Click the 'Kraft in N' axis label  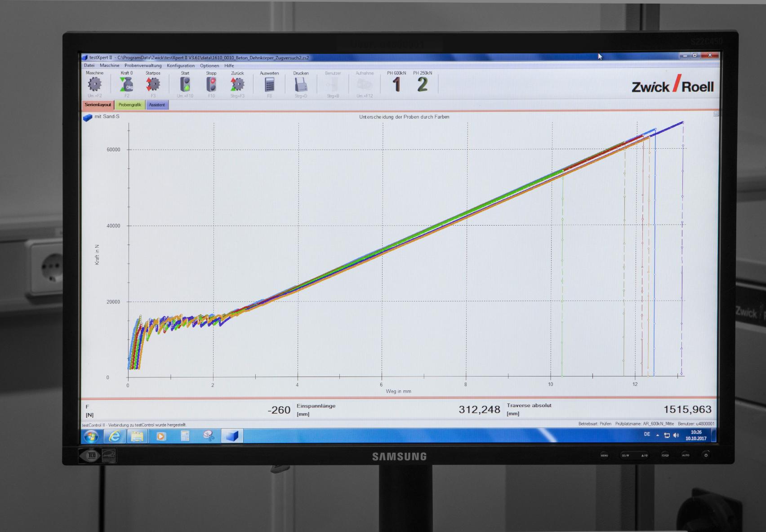pyautogui.click(x=97, y=254)
